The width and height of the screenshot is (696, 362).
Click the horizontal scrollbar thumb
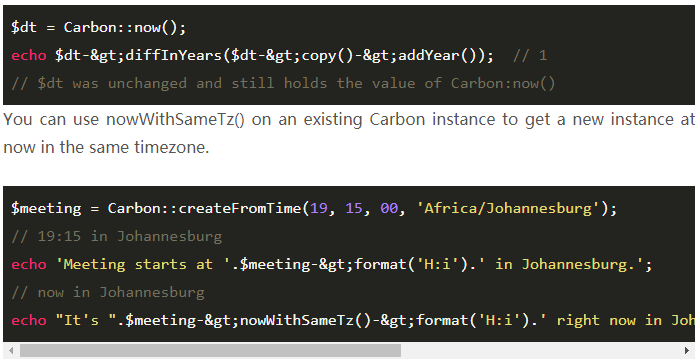click(x=210, y=350)
